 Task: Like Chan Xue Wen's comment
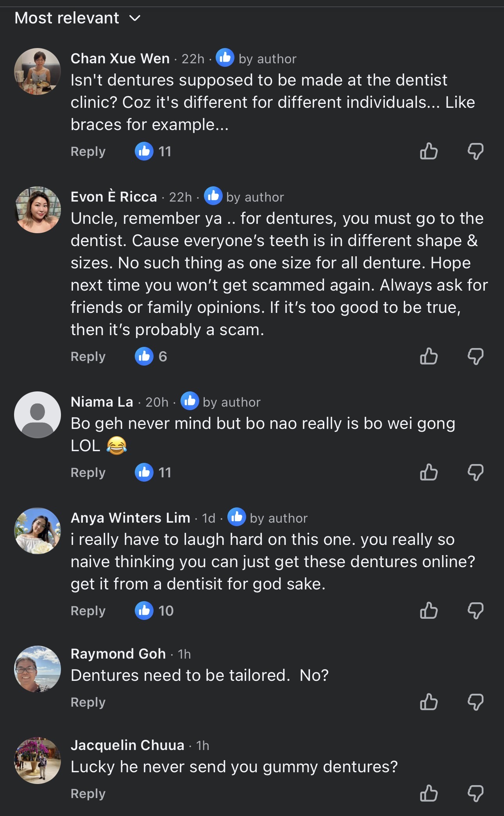429,151
